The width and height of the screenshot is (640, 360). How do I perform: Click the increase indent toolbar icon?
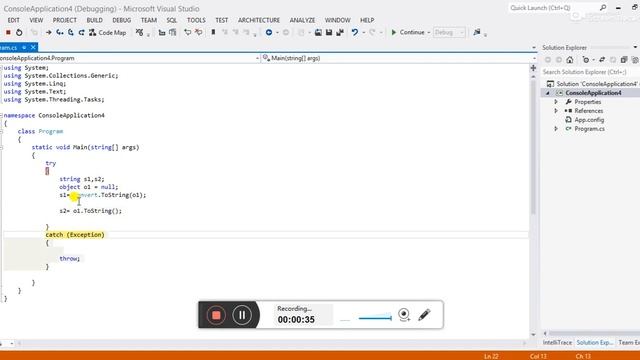pyautogui.click(x=173, y=32)
